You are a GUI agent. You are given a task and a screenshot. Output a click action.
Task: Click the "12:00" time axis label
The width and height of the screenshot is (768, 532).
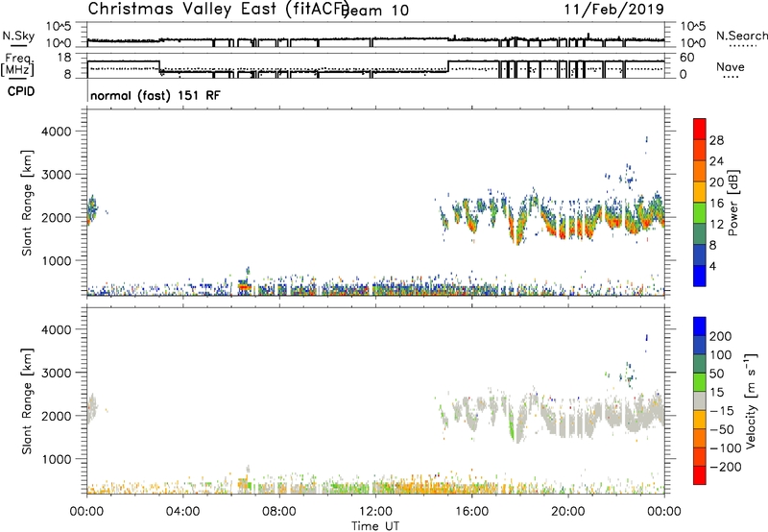(x=375, y=512)
